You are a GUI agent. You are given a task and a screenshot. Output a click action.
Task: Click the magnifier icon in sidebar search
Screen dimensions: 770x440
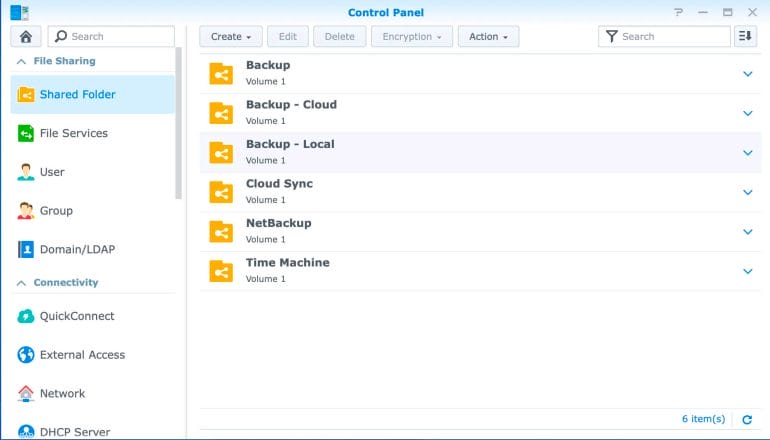pyautogui.click(x=61, y=36)
